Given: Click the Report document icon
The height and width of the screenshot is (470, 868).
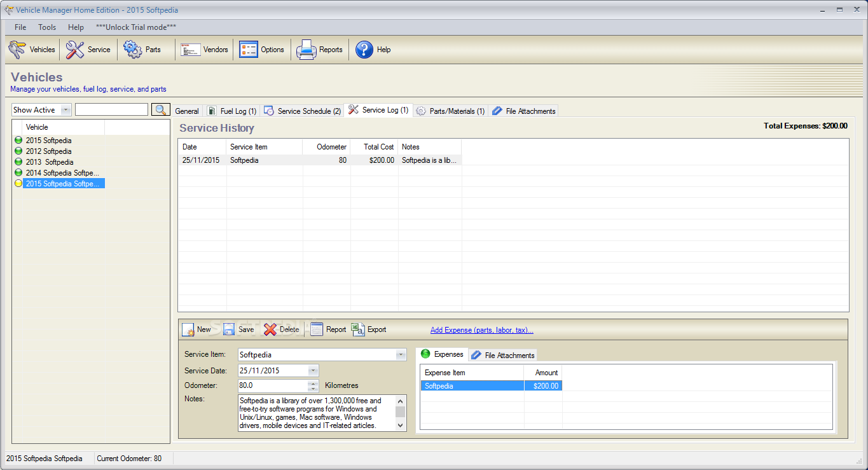Looking at the screenshot, I should pos(317,329).
